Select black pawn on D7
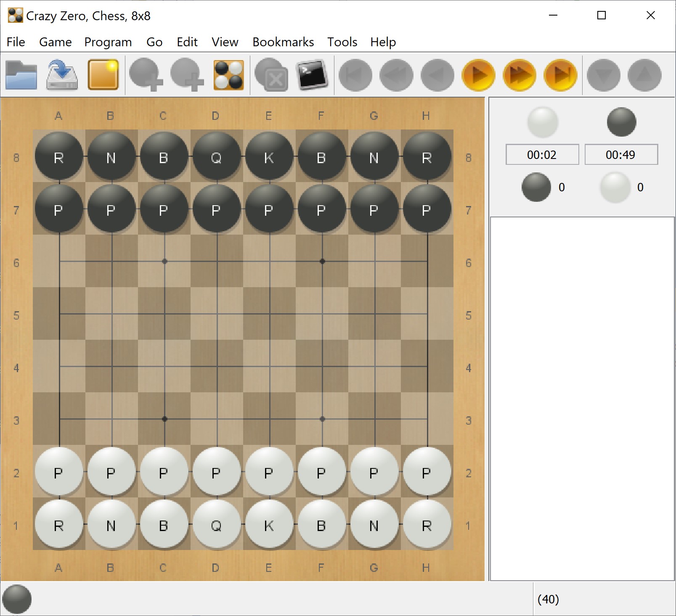 [x=217, y=209]
